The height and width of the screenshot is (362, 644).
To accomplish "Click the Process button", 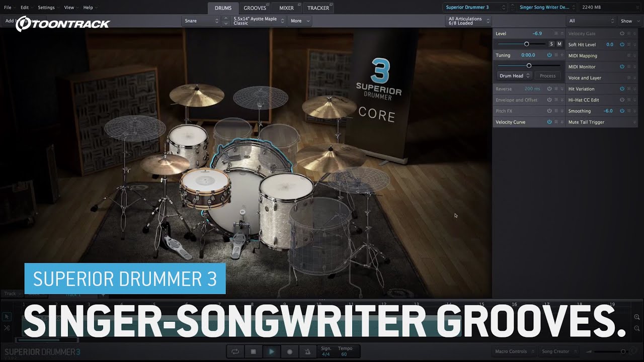I will 547,76.
